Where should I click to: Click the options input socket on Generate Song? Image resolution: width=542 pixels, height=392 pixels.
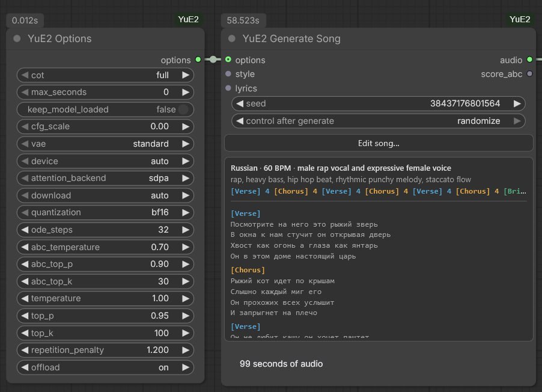tap(228, 60)
